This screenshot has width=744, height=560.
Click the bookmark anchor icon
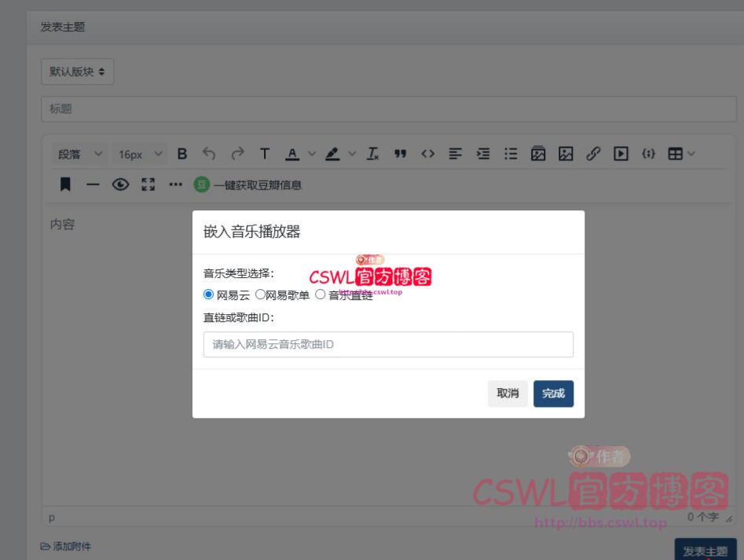pyautogui.click(x=65, y=185)
